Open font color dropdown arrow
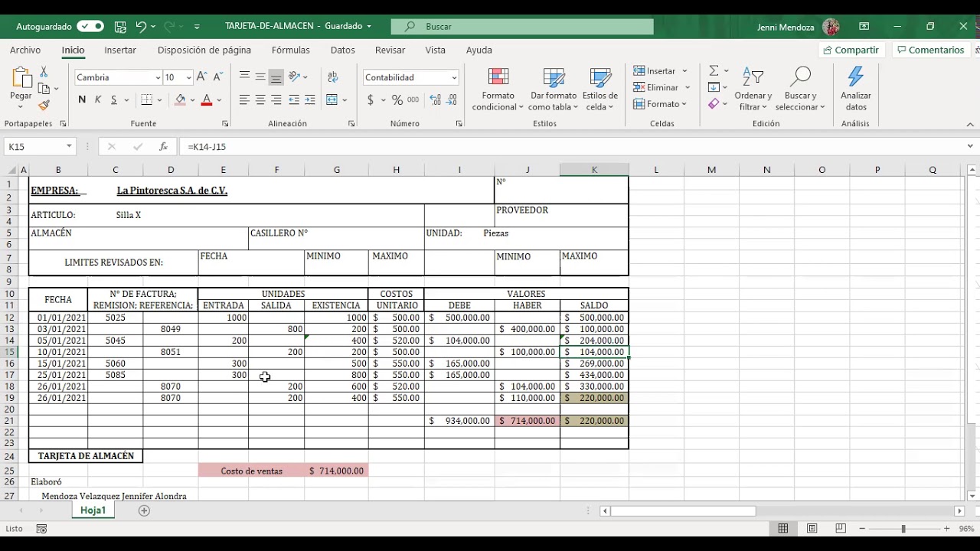Viewport: 980px width, 551px height. click(x=219, y=100)
